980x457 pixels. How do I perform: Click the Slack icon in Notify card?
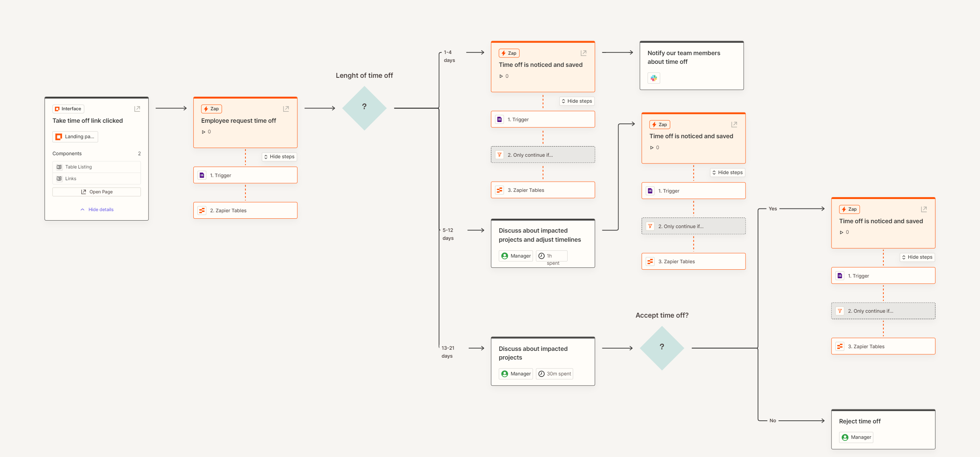(654, 78)
